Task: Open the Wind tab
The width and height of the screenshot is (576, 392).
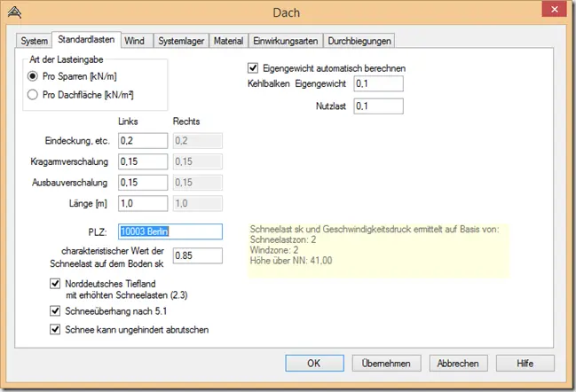Action: [134, 41]
